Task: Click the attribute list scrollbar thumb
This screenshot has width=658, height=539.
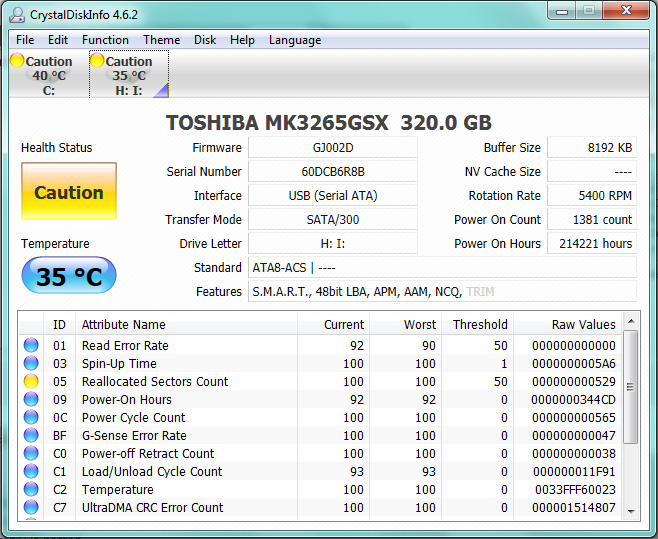Action: pos(631,387)
